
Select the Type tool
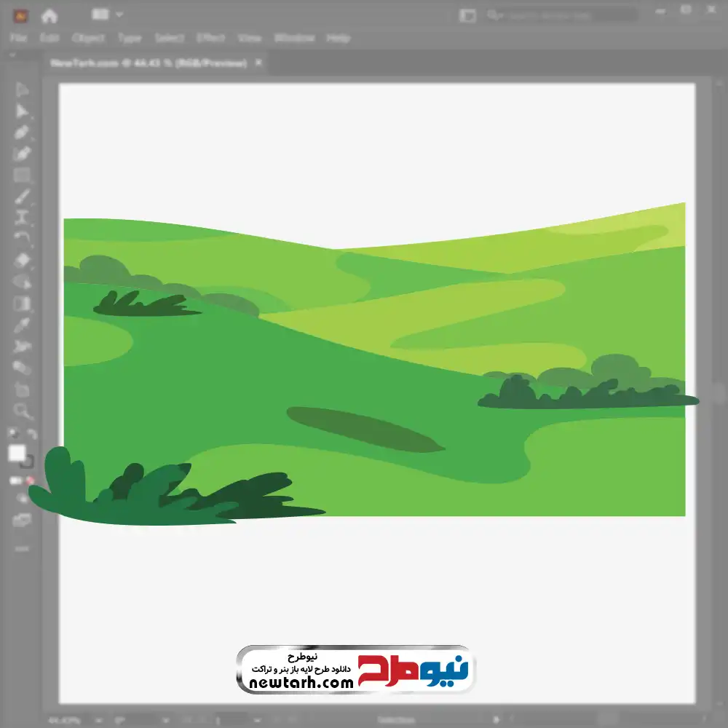pyautogui.click(x=21, y=218)
